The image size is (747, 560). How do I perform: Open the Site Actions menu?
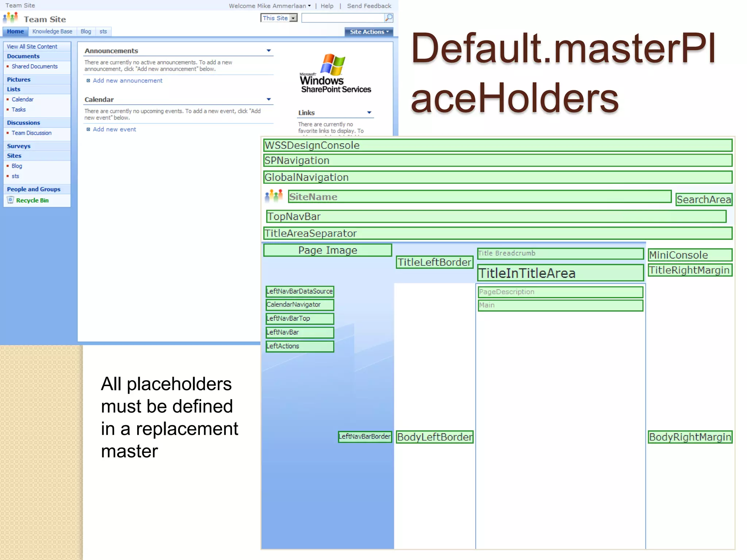click(369, 32)
